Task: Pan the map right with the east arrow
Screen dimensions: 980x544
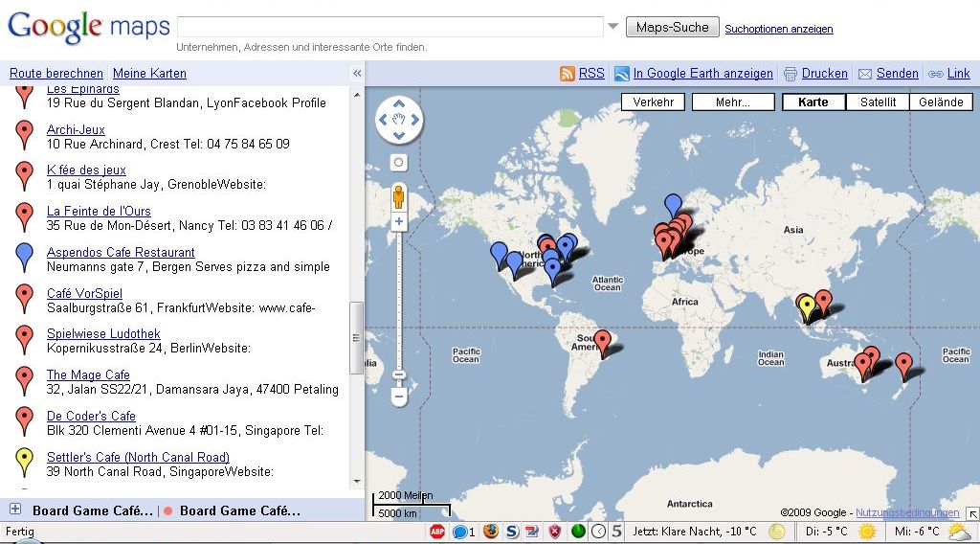Action: [414, 120]
